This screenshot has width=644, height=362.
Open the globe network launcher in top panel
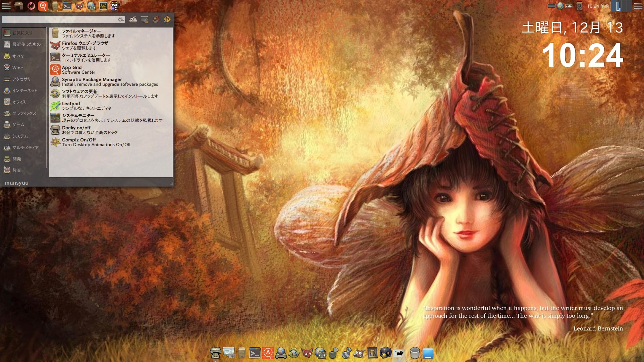click(91, 6)
